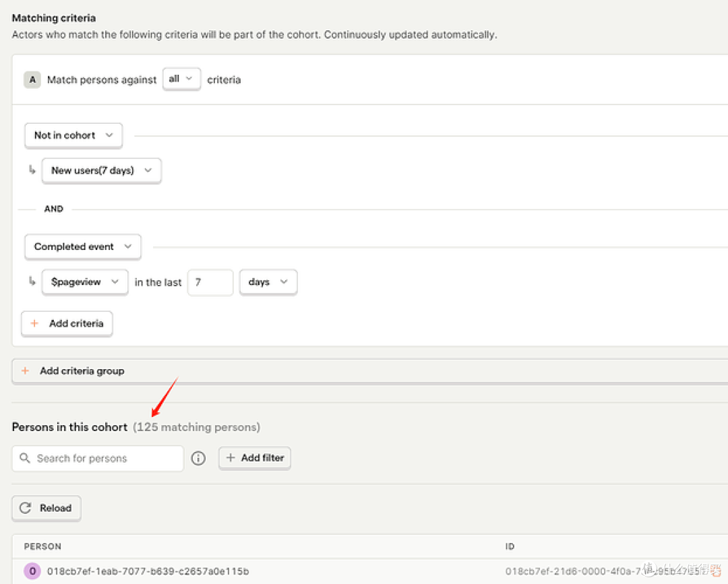Click the 'A' criteria group badge
The height and width of the screenshot is (584, 728).
[32, 79]
